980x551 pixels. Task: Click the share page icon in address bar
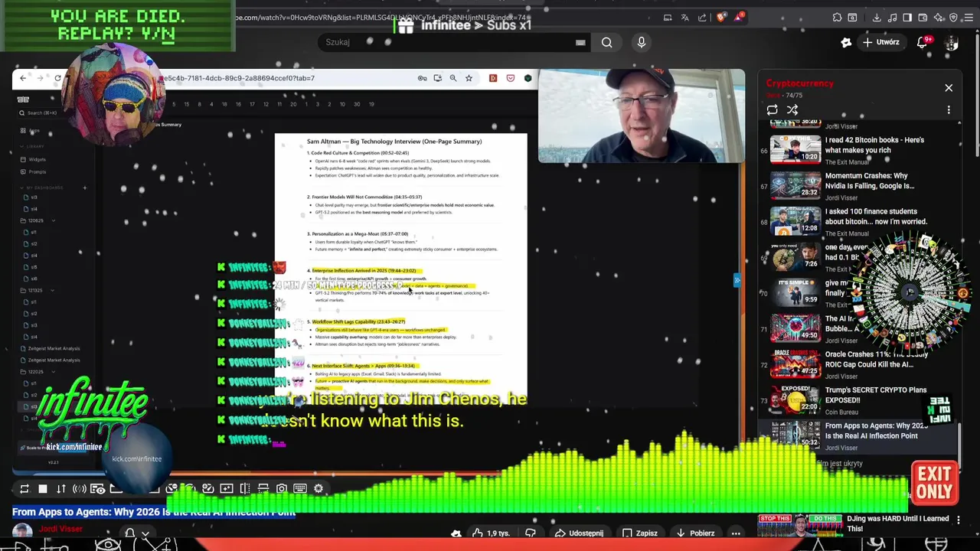click(703, 18)
